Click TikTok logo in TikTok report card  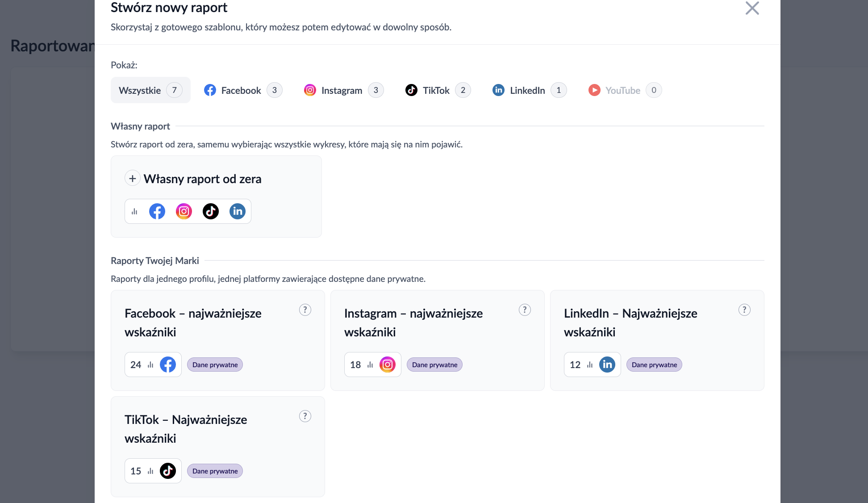point(168,471)
